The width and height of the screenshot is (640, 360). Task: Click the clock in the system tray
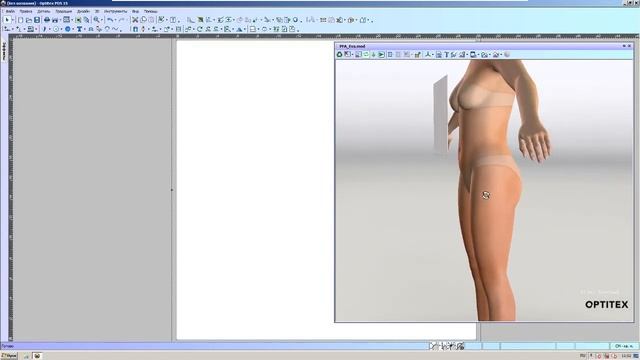pos(626,356)
